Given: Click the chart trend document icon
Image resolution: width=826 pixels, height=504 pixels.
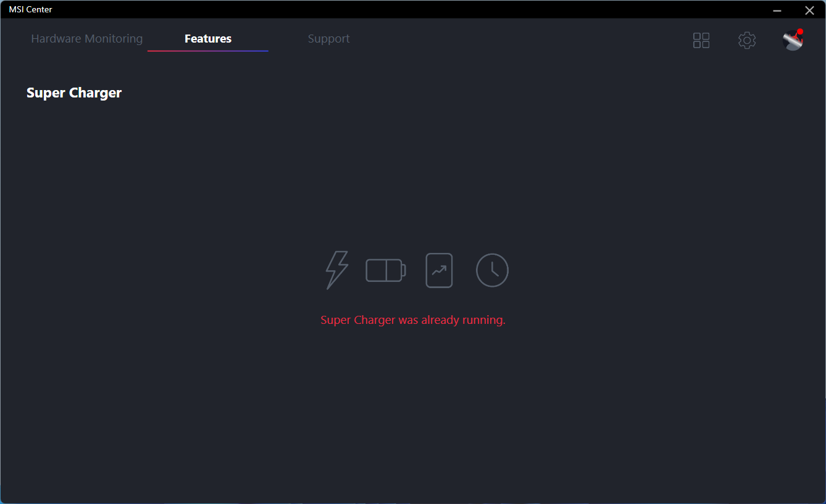Looking at the screenshot, I should click(440, 270).
